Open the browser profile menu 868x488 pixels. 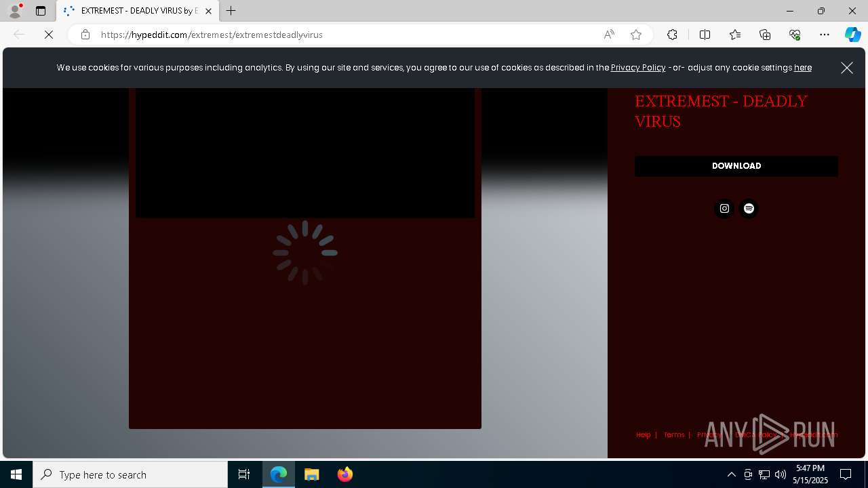pyautogui.click(x=15, y=11)
